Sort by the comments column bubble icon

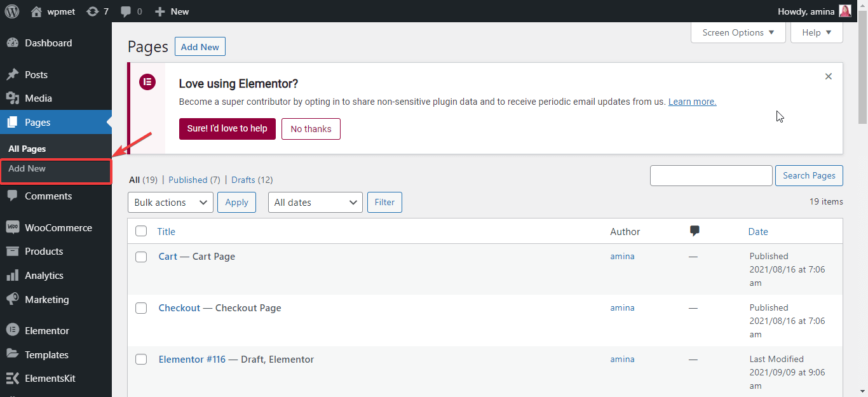[695, 231]
